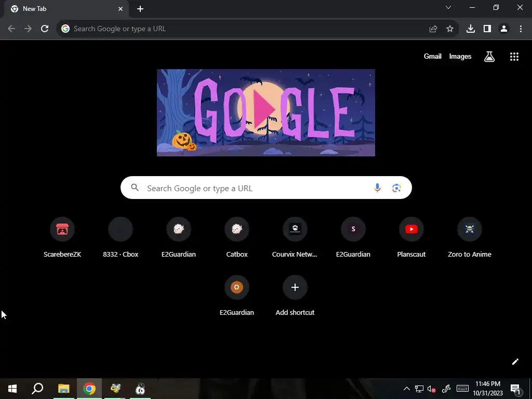Viewport: 532px width, 399px height.
Task: Open the Windows Start menu
Action: (12, 389)
